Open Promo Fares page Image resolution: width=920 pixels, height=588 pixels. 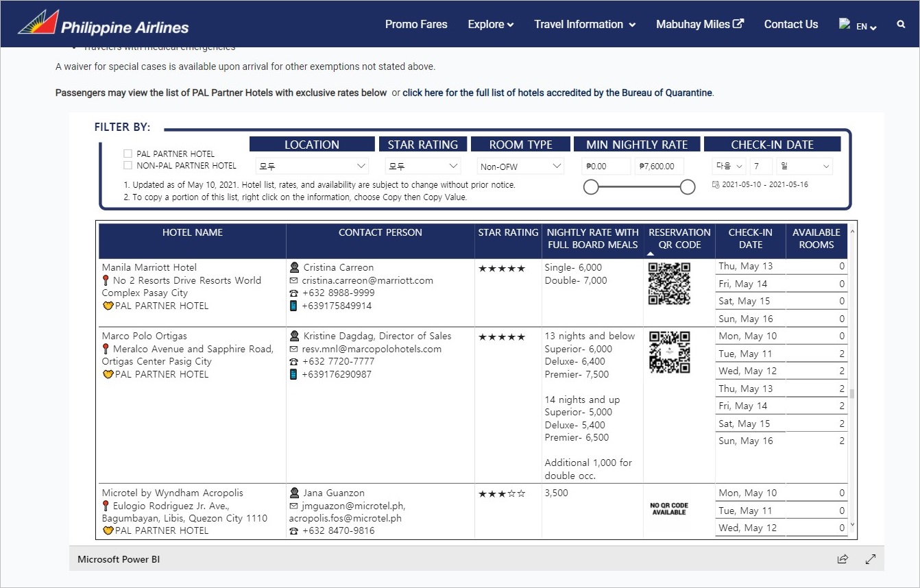[416, 24]
